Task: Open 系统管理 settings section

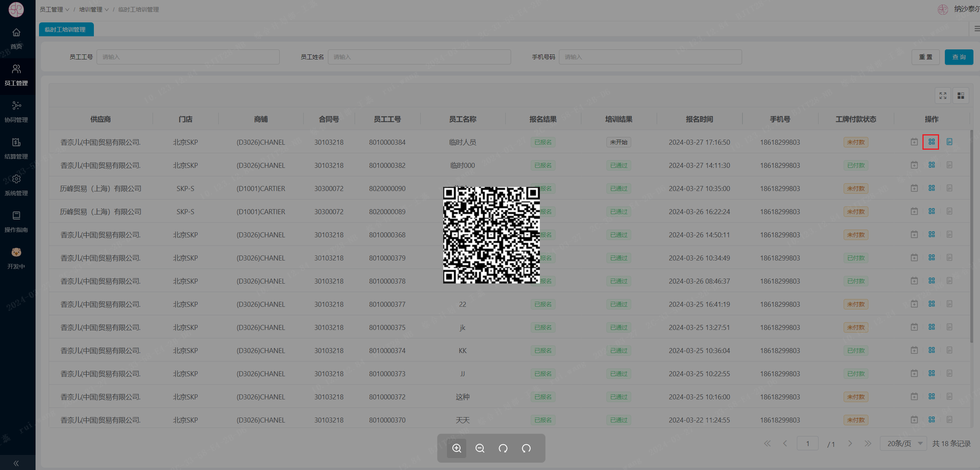Action: coord(16,186)
